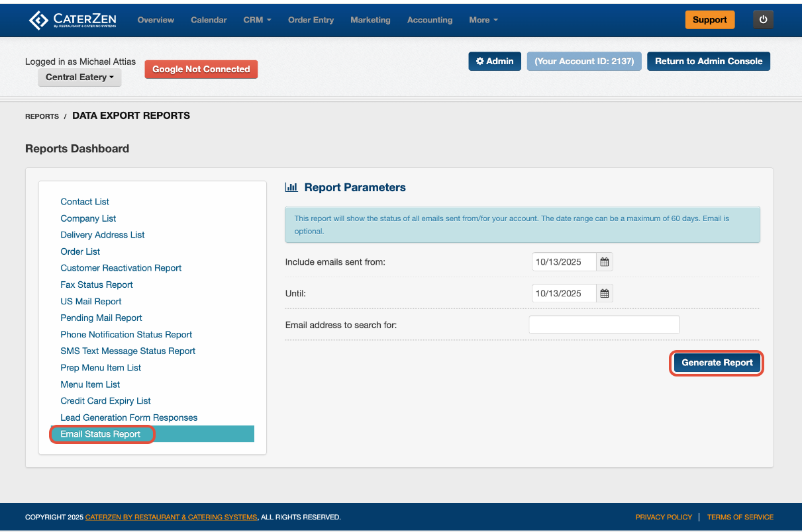Image resolution: width=802 pixels, height=532 pixels.
Task: Open the Pending Mail Report
Action: click(101, 318)
